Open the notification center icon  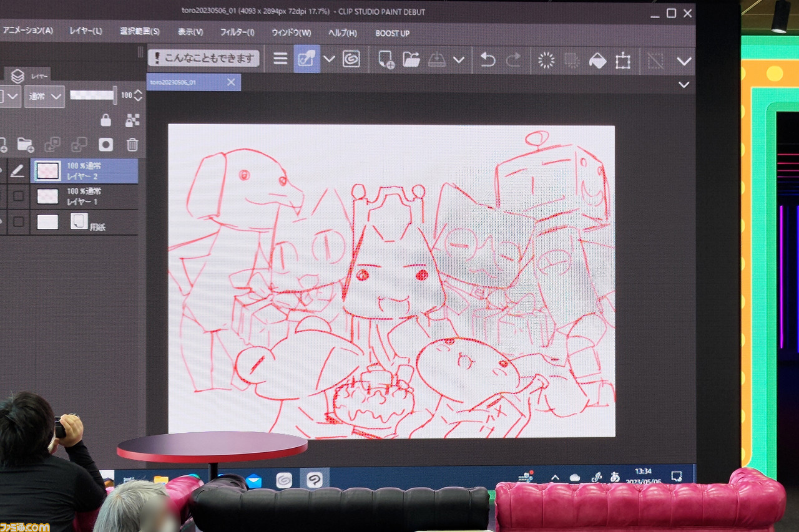click(676, 476)
